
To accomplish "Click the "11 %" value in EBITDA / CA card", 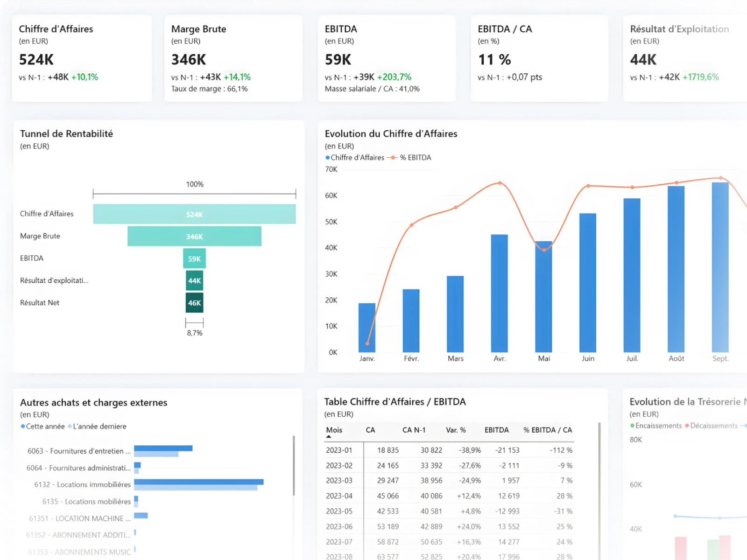I will [x=494, y=60].
